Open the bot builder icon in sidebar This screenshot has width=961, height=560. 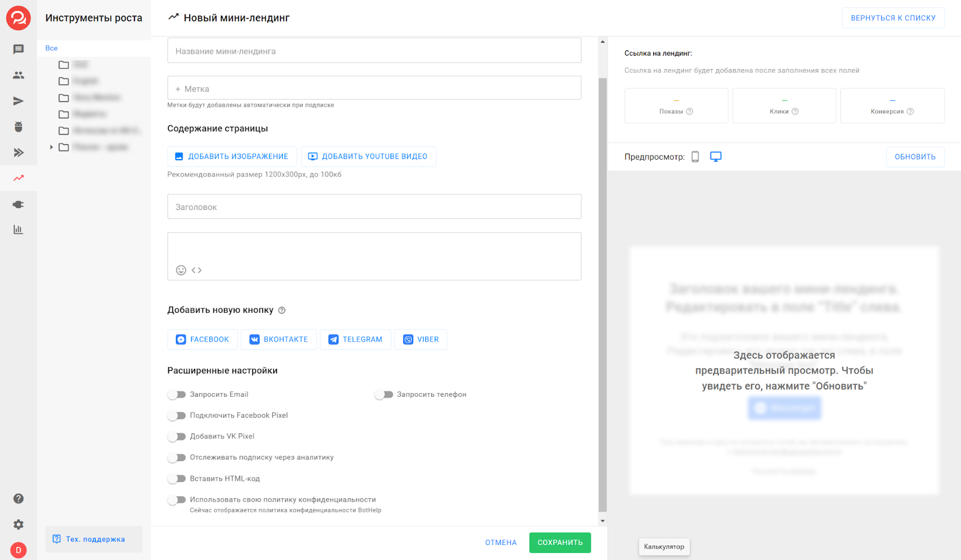(19, 127)
